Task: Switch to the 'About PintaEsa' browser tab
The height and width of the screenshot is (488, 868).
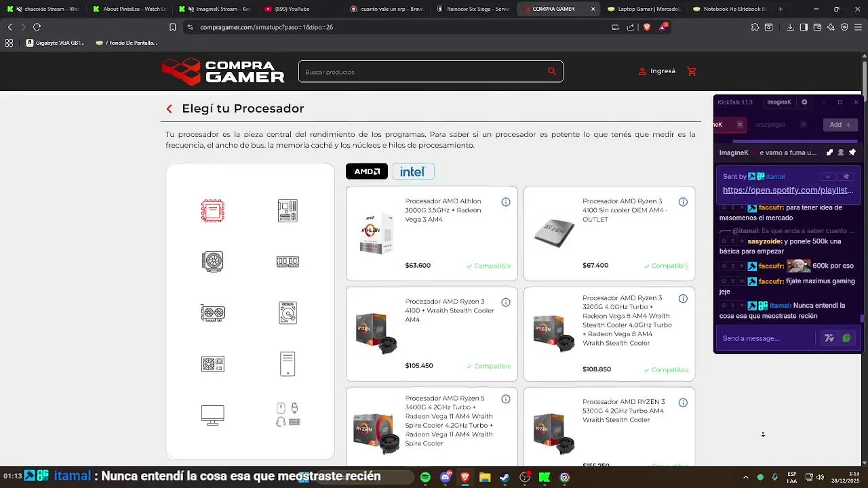Action: tap(130, 9)
